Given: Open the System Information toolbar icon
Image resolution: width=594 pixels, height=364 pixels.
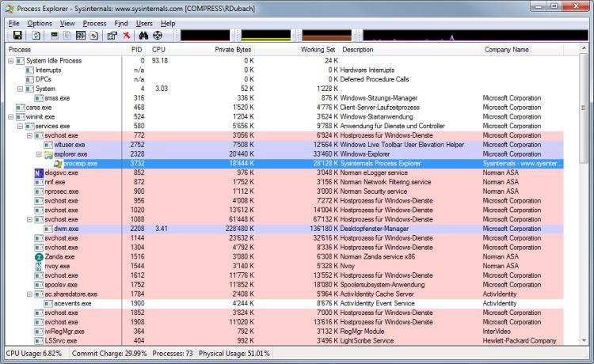Looking at the screenshot, I should point(55,36).
